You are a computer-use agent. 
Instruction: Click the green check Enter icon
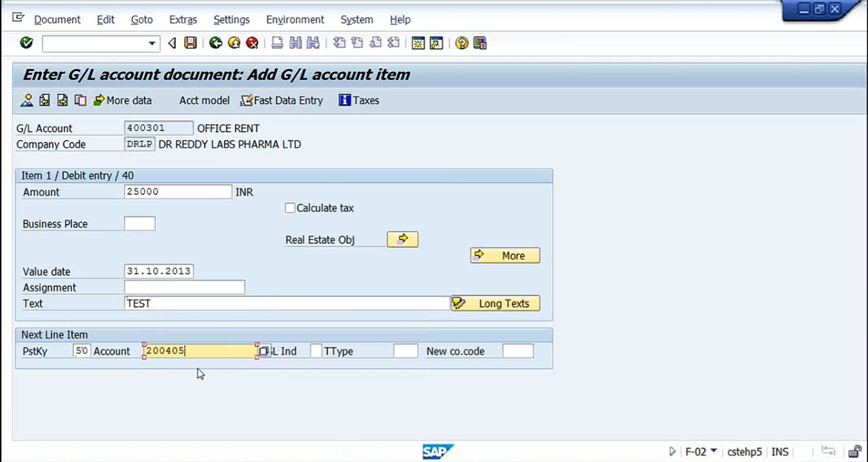coord(26,43)
